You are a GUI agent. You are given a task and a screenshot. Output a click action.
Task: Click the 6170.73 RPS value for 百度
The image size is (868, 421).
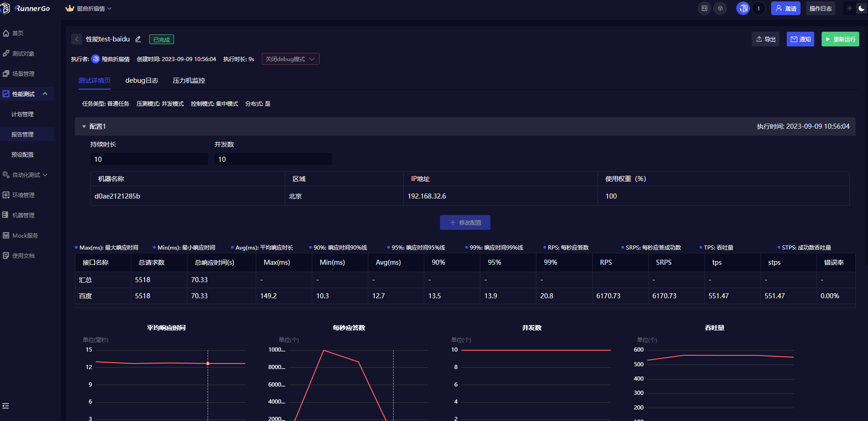609,296
